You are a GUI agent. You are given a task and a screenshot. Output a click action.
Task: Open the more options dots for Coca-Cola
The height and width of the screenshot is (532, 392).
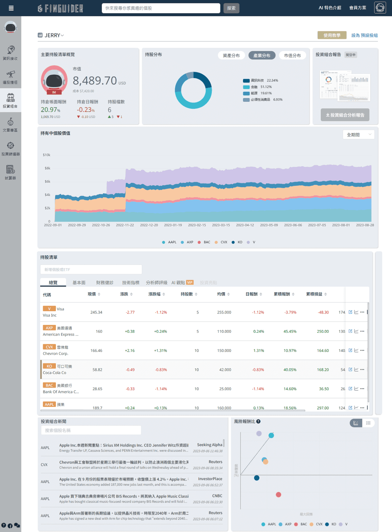point(362,369)
